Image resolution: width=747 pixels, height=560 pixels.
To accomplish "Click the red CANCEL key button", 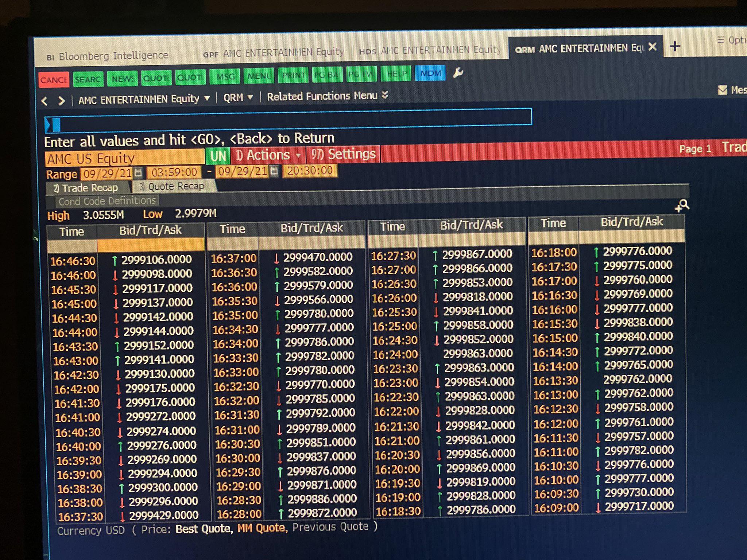I will (54, 79).
